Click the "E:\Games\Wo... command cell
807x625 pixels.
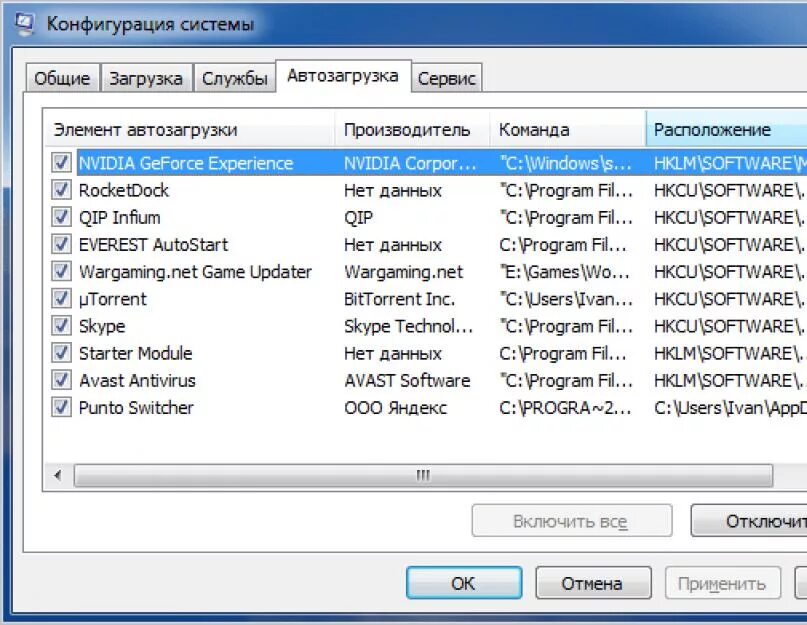point(565,272)
